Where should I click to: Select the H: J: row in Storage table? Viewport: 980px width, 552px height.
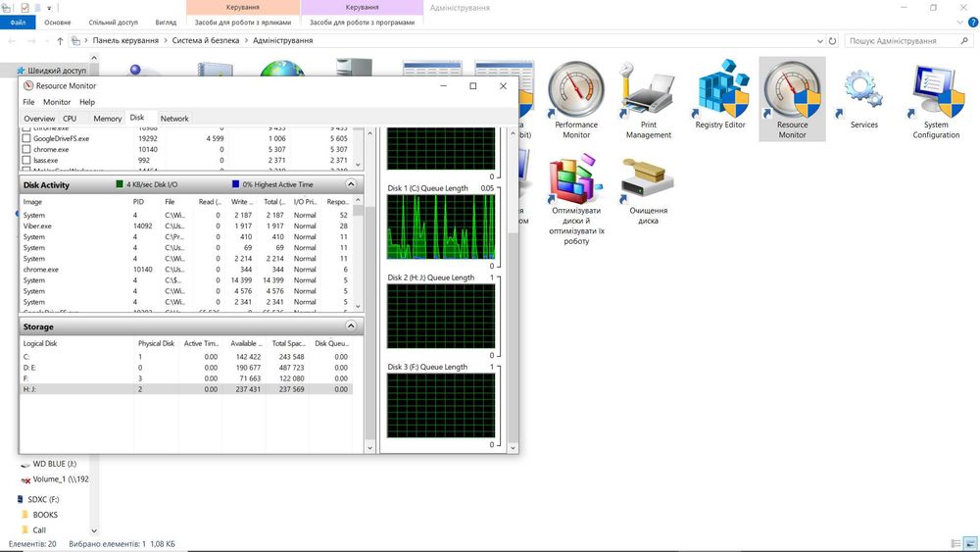pos(186,389)
